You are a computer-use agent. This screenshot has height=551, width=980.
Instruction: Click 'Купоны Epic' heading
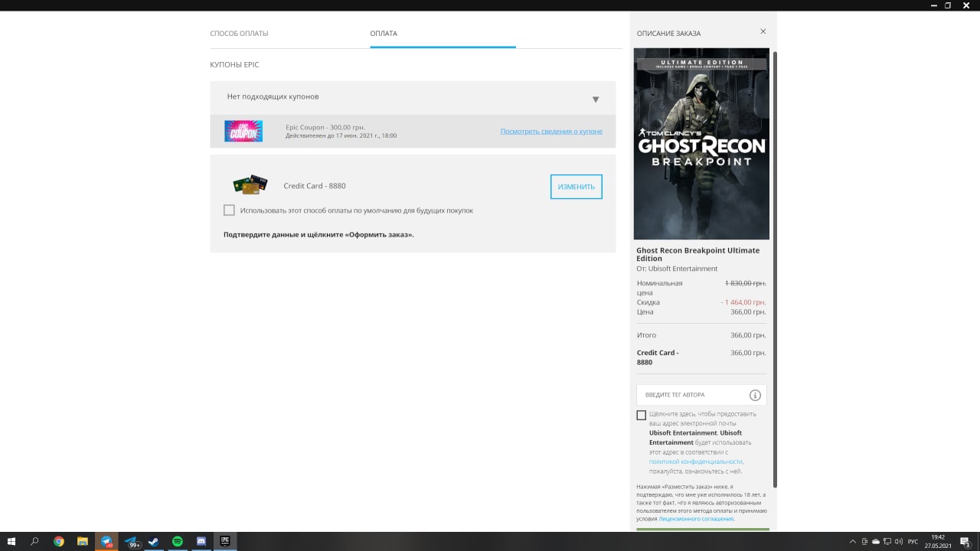pyautogui.click(x=234, y=65)
